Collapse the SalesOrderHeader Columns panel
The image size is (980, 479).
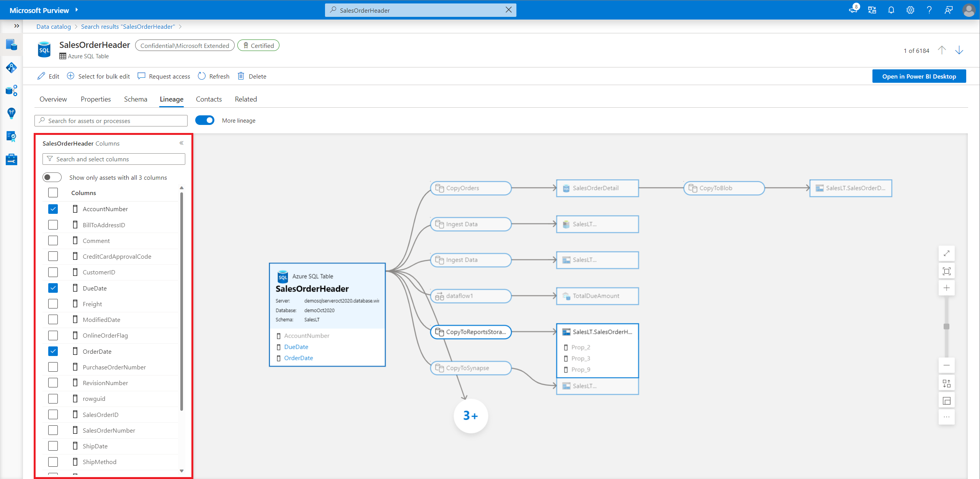pos(181,143)
